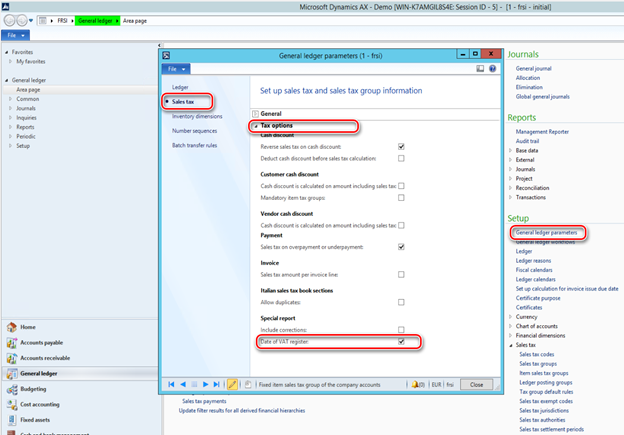Enable Deduct cash discount before sales tax calculation

[401, 158]
